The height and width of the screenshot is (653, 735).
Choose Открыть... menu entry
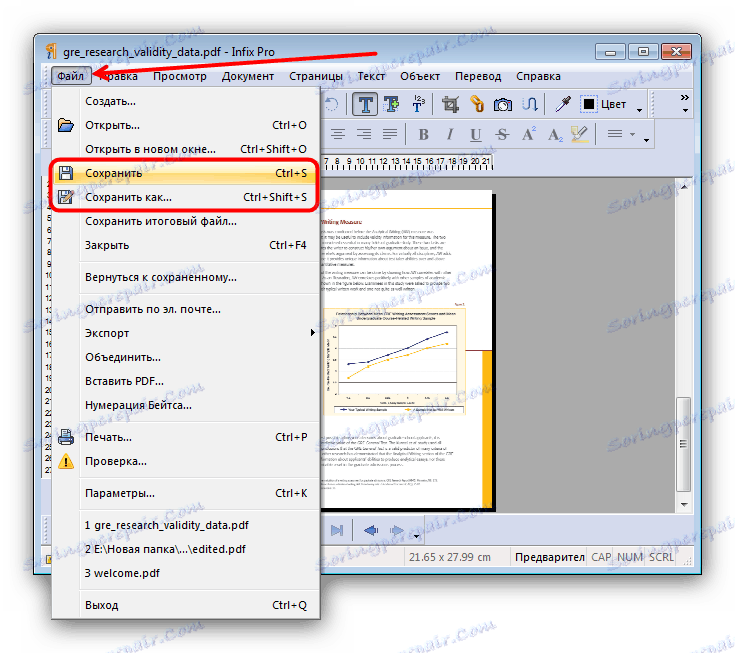point(186,125)
